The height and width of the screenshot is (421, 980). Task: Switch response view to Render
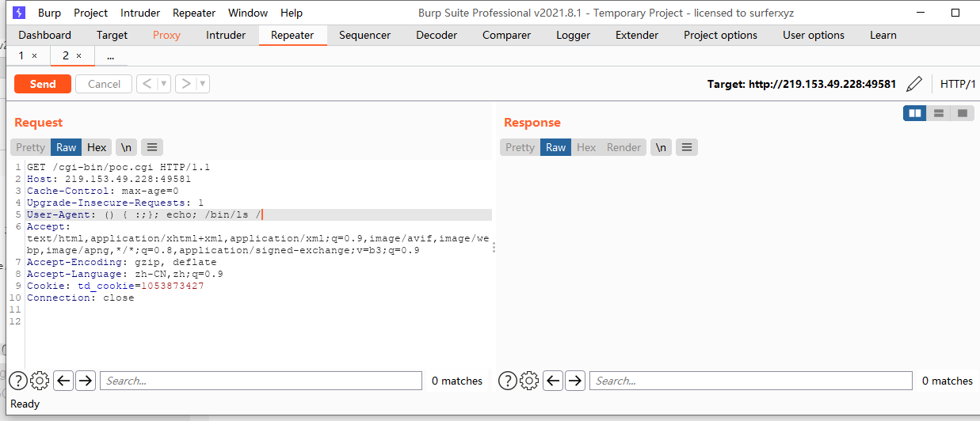624,147
